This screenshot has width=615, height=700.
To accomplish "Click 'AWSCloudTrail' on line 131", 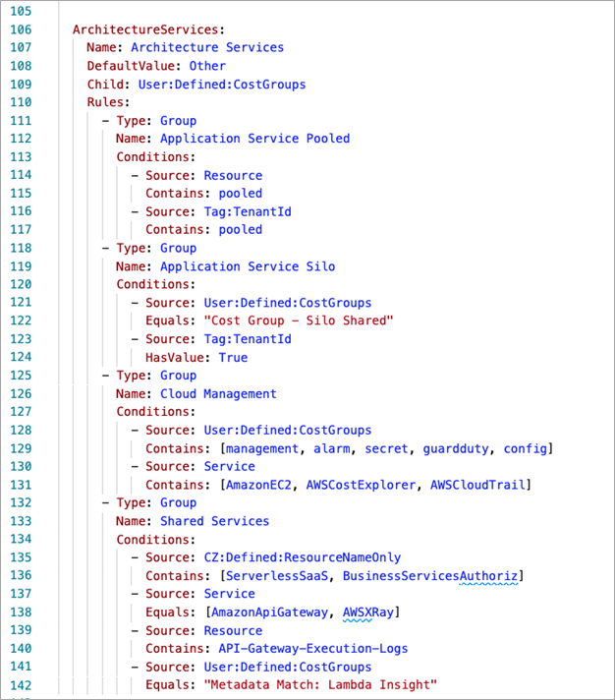I will pos(477,485).
